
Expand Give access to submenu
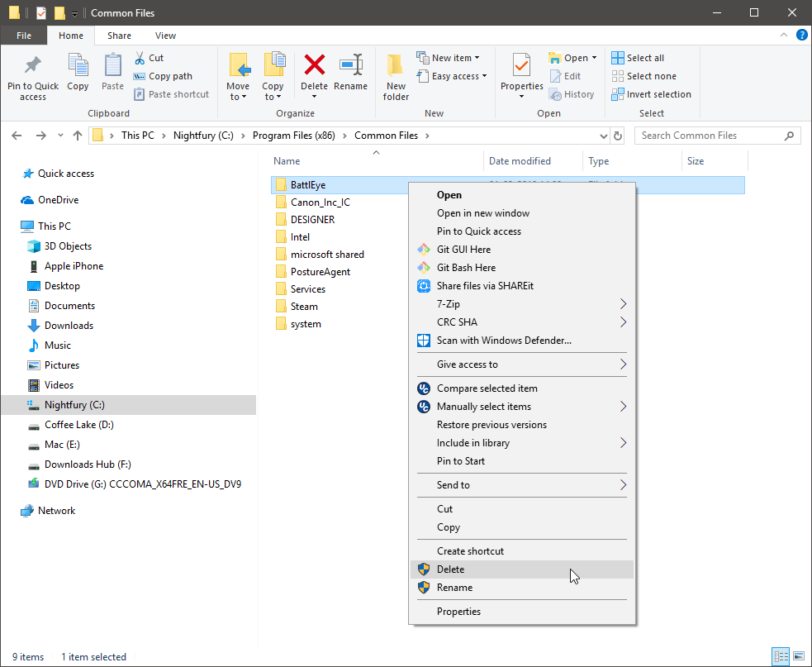522,364
